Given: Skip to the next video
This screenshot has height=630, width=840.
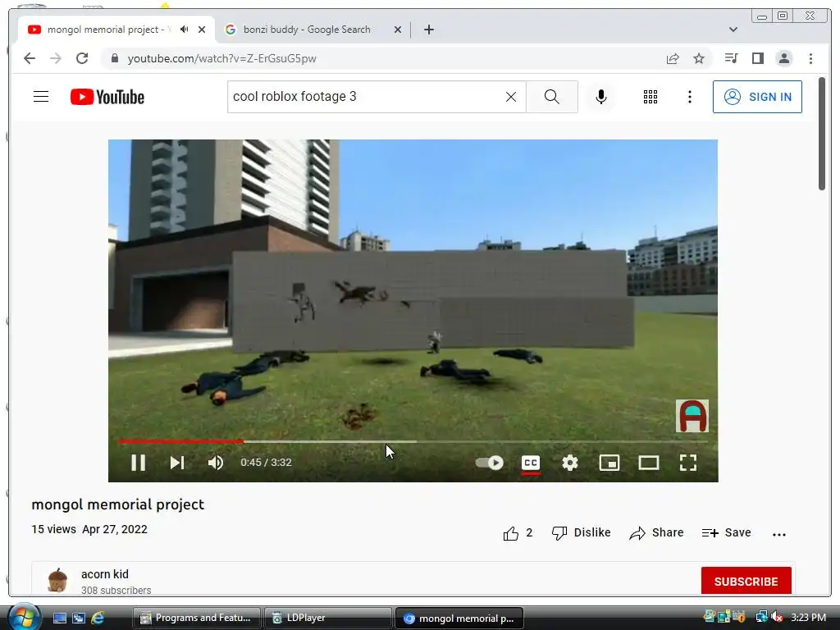Looking at the screenshot, I should [177, 463].
